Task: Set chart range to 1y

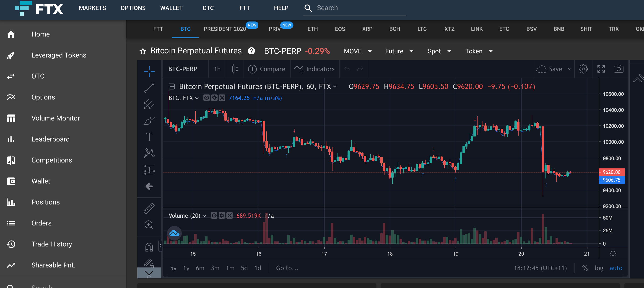Action: tap(186, 268)
